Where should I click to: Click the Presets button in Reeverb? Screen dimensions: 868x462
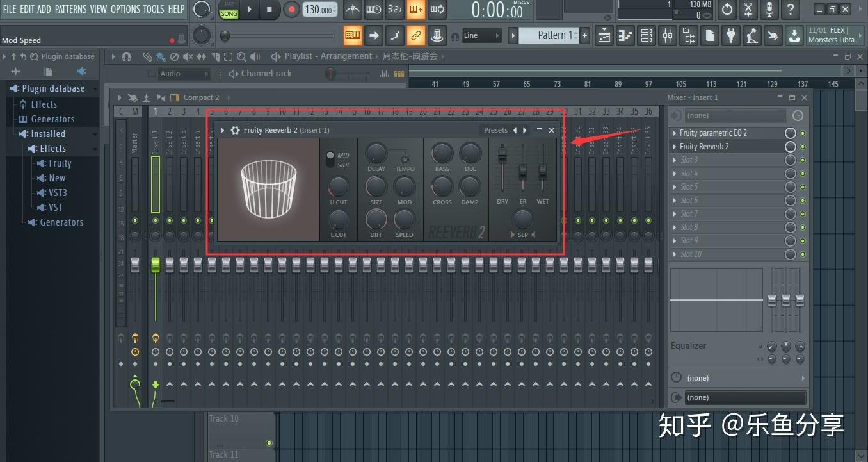(x=495, y=130)
